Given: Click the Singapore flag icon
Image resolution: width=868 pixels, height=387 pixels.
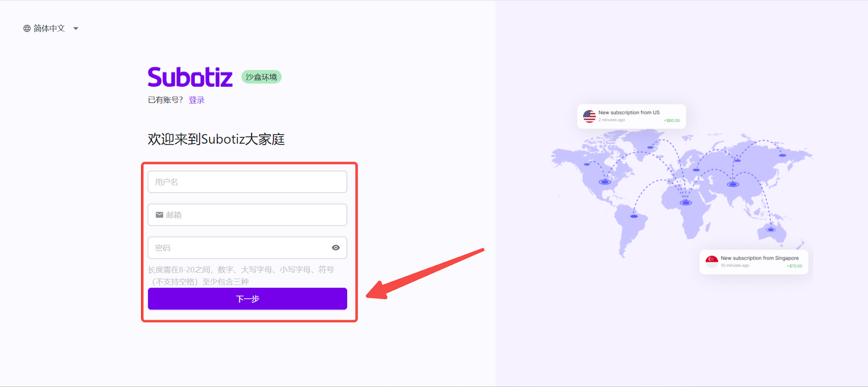Looking at the screenshot, I should pos(712,261).
